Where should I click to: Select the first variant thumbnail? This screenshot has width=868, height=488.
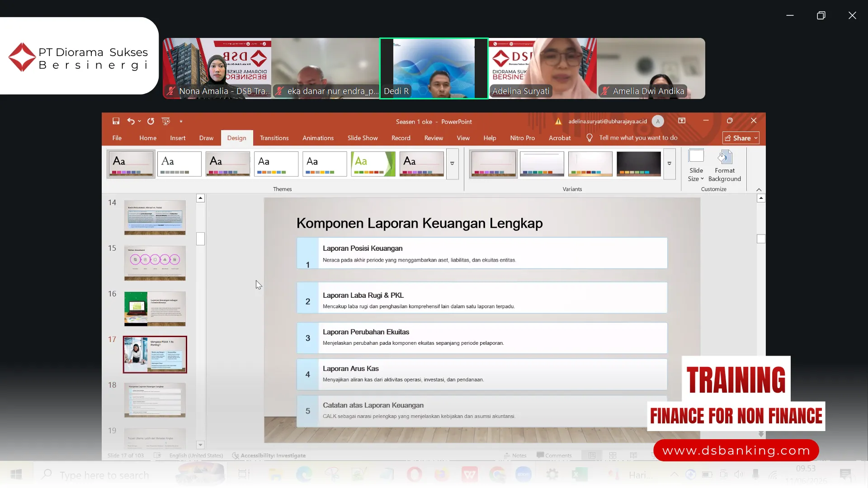[493, 164]
